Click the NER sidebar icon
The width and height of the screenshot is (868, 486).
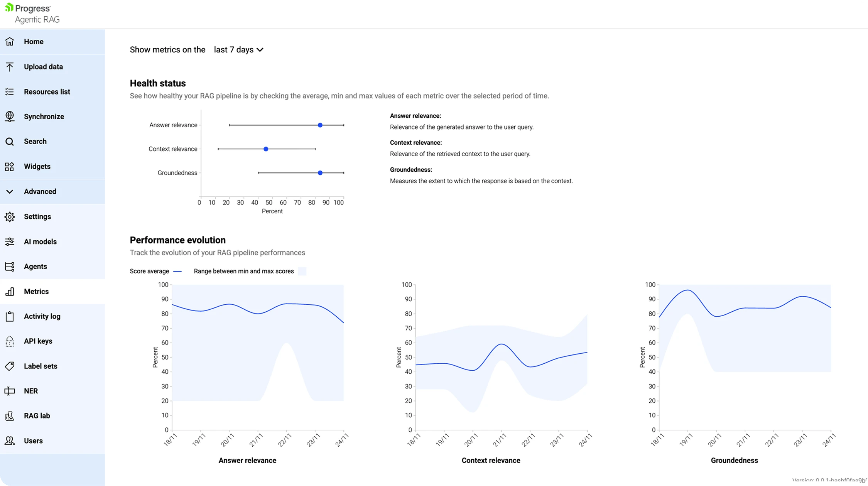tap(10, 391)
